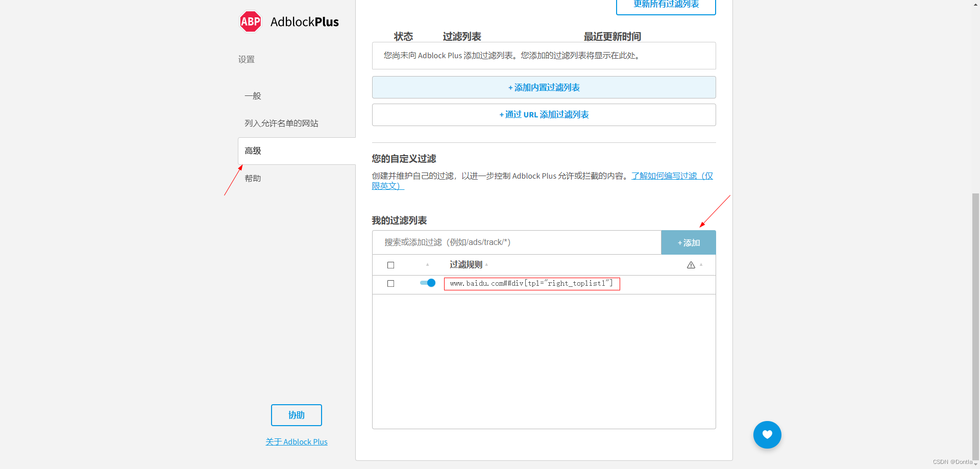The height and width of the screenshot is (469, 980).
Task: Click + 添加内置过滤列表 button
Action: point(544,87)
